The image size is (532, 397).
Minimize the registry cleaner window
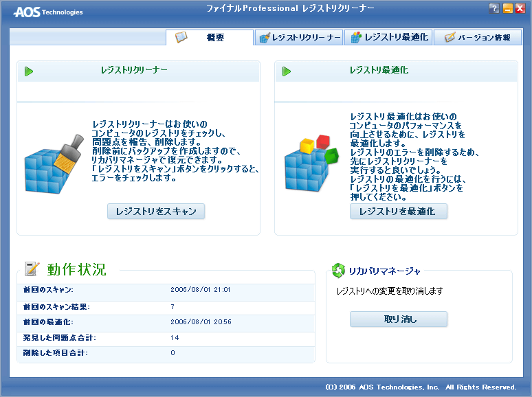click(507, 8)
